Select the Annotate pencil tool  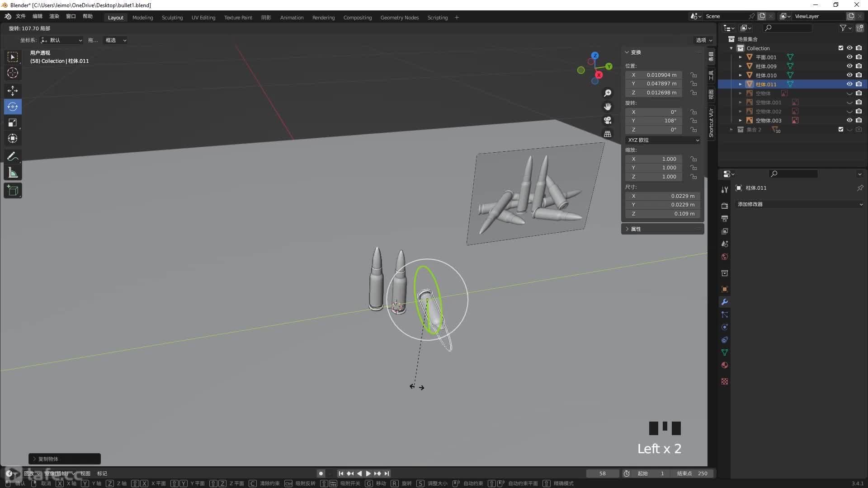pyautogui.click(x=13, y=157)
